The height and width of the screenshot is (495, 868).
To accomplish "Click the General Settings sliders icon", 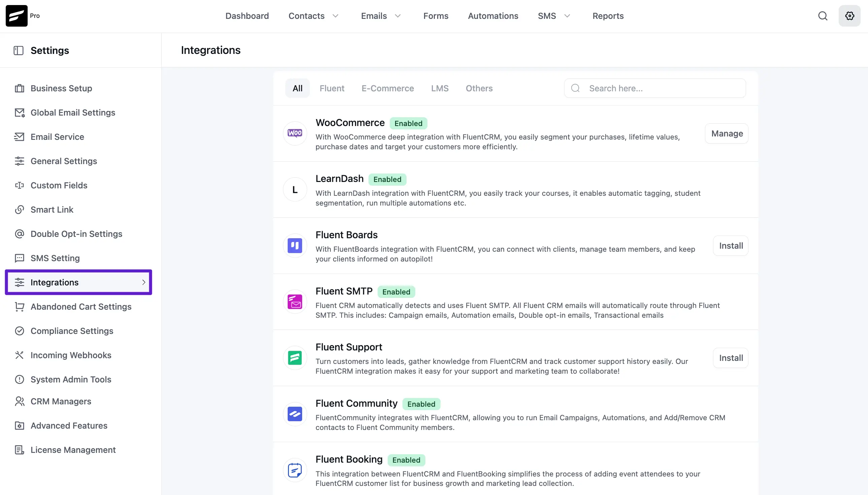I will coord(19,161).
